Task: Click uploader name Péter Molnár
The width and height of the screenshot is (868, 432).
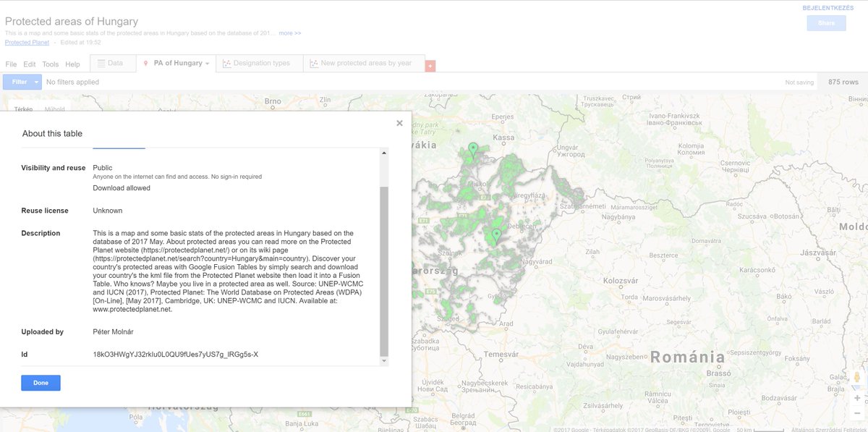Action: tap(114, 332)
